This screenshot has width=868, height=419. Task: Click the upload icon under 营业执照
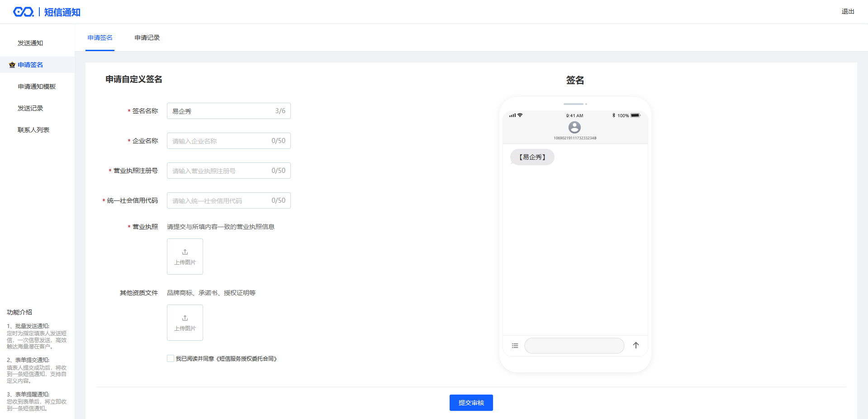185,252
